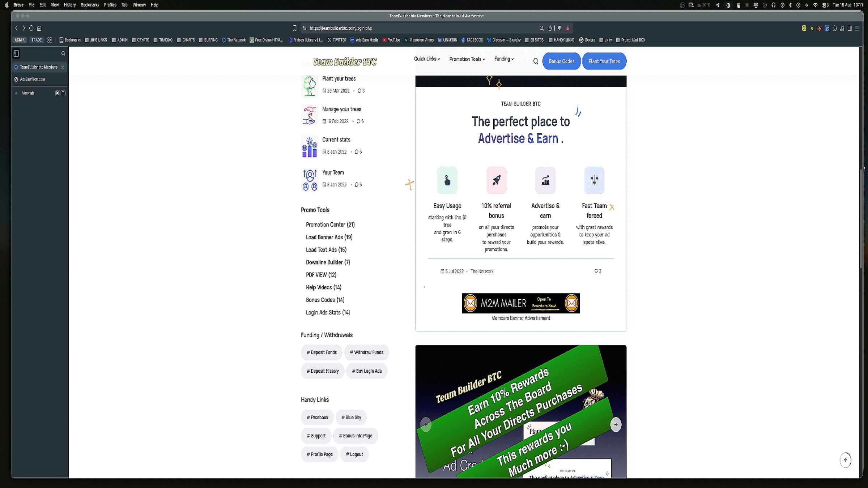Image resolution: width=868 pixels, height=488 pixels.
Task: Open the Help Videos (14) link
Action: 324,287
